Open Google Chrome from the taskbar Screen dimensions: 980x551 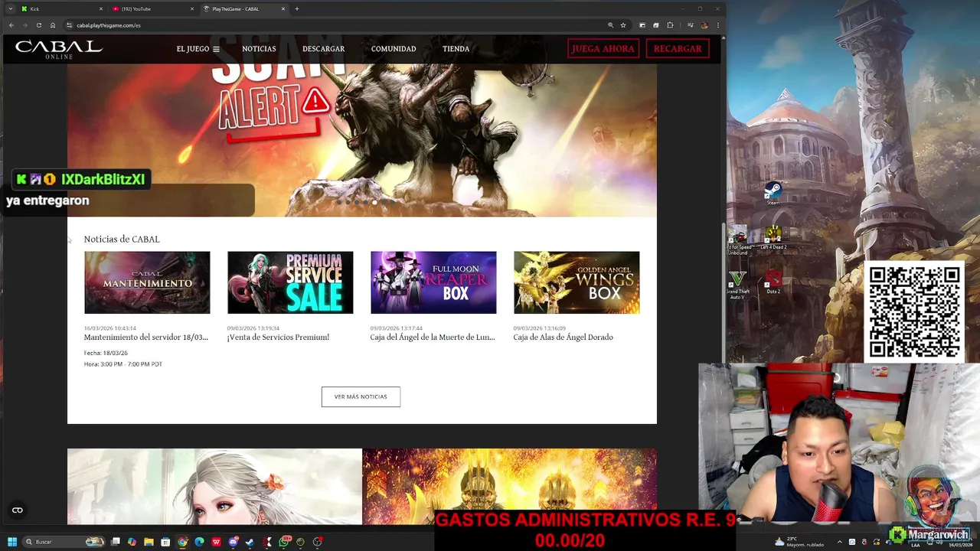click(182, 542)
